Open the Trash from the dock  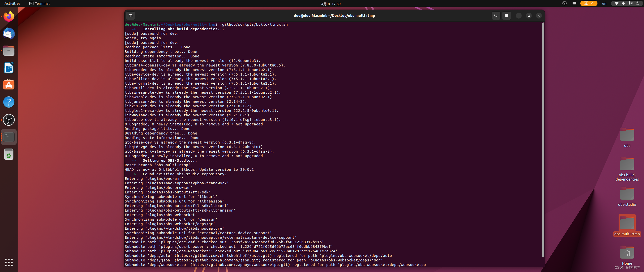coord(9,154)
